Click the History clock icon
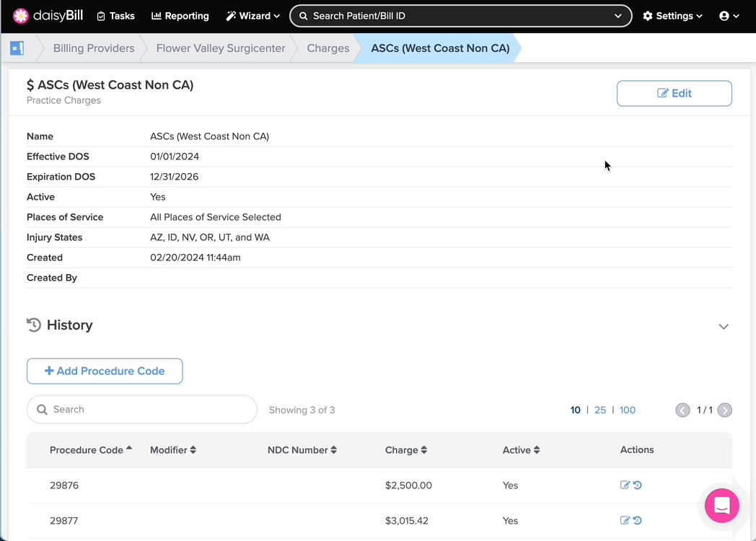The width and height of the screenshot is (756, 541). click(34, 325)
